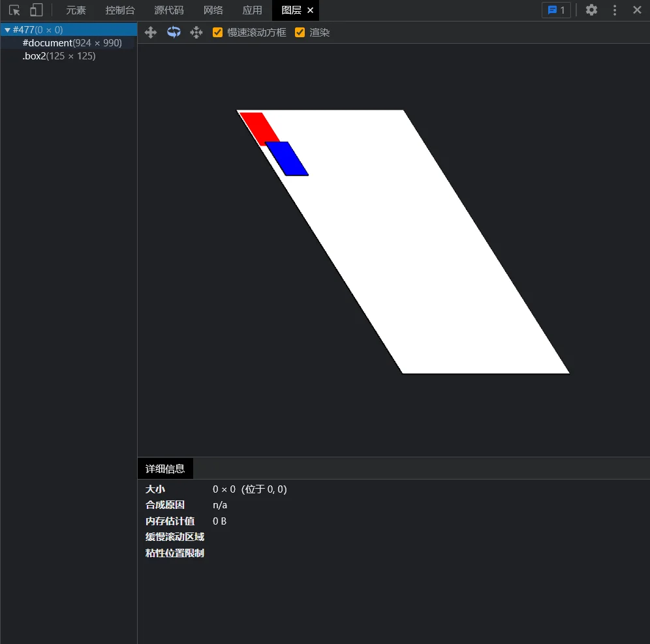Uncheck the 渲染 checkbox
The width and height of the screenshot is (650, 644).
tap(300, 32)
